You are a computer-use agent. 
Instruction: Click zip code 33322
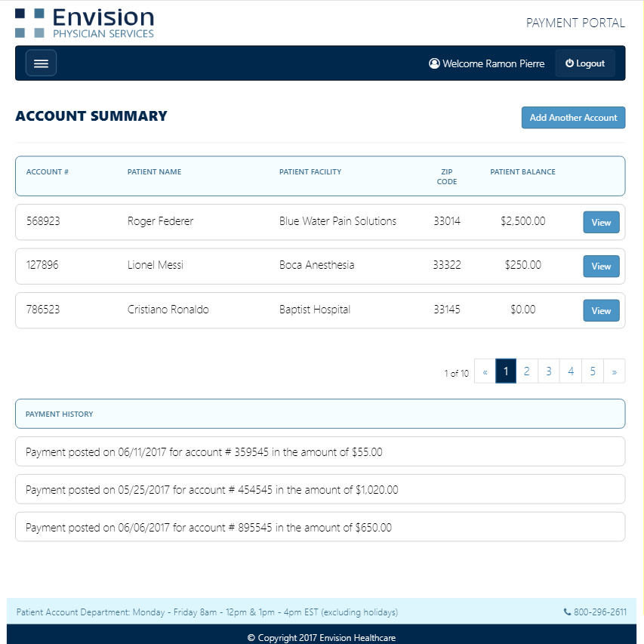[447, 265]
